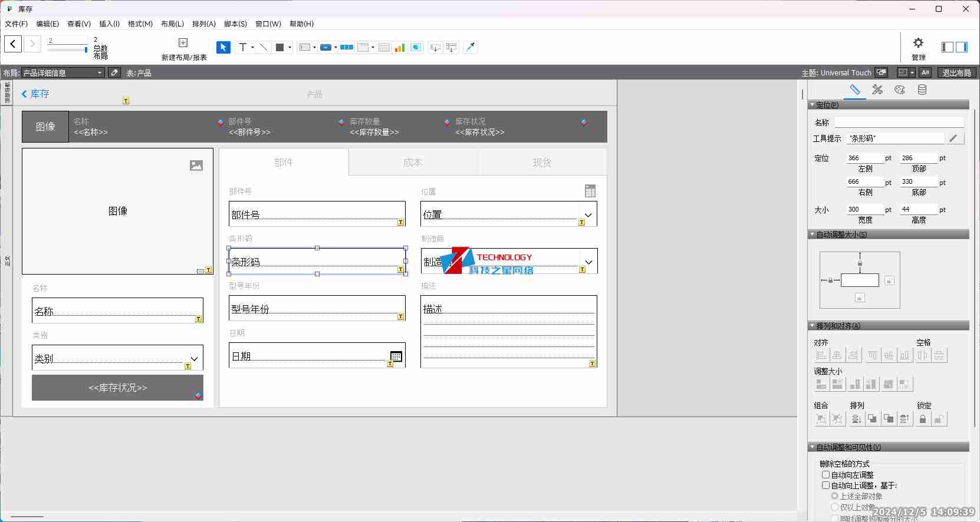Screen dimensions: 980x522
Task: Toggle the left pane display icon
Action: pyautogui.click(x=947, y=47)
